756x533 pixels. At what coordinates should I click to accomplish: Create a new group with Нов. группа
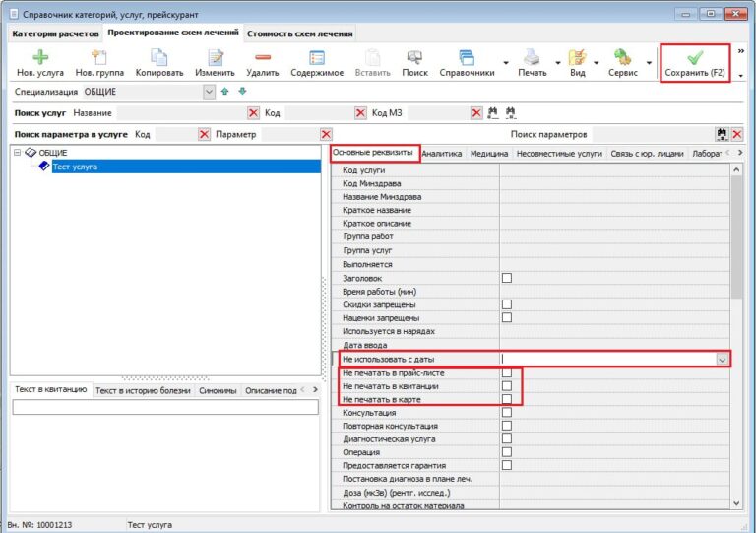99,63
